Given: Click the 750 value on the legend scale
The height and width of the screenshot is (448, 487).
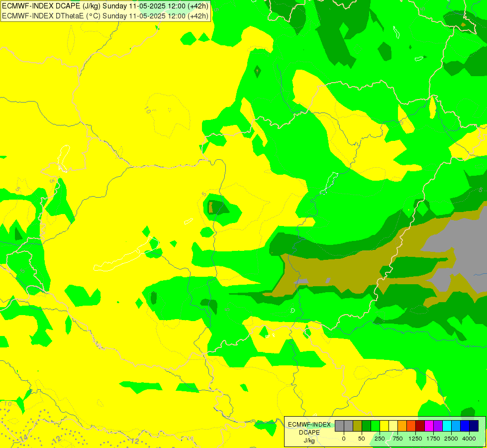Looking at the screenshot, I should click(397, 439).
